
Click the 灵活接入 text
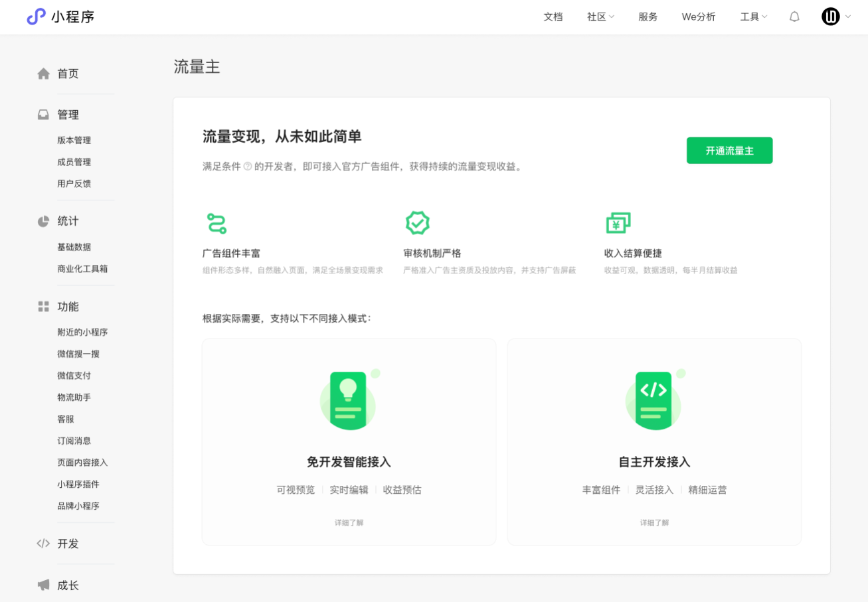[x=654, y=490]
